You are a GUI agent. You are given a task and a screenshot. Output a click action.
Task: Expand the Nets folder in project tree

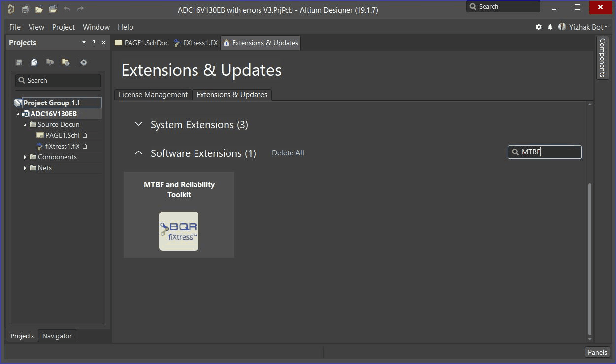coord(25,168)
